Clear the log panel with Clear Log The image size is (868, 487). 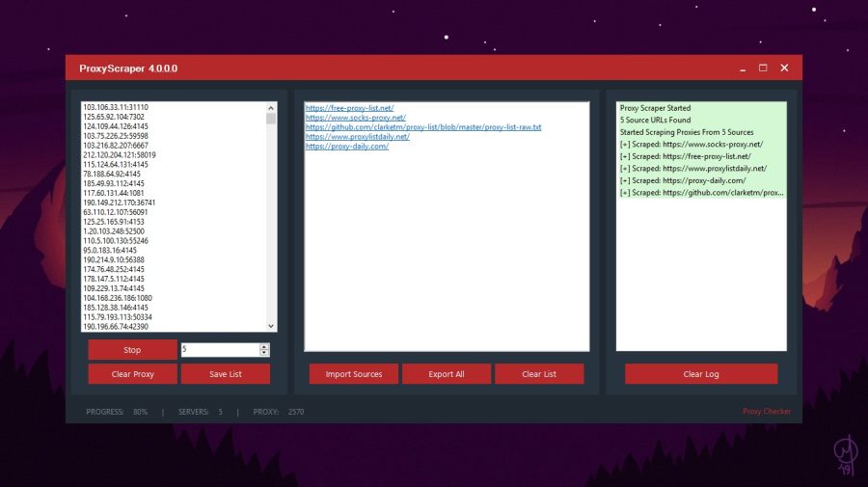[x=701, y=374]
